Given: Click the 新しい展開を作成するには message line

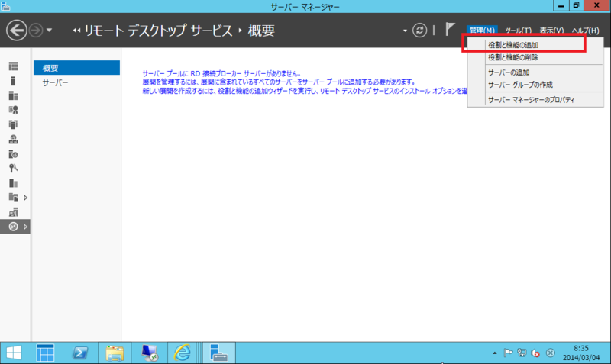Looking at the screenshot, I should pos(305,91).
